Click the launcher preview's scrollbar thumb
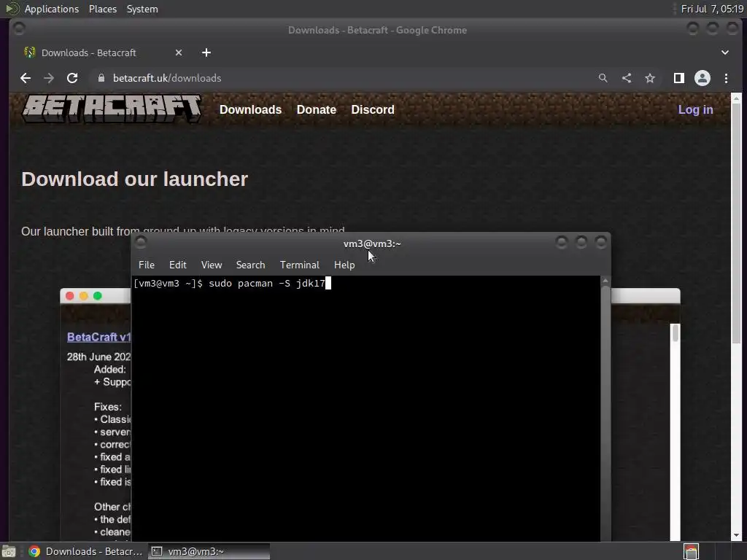Viewport: 747px width, 560px height. 675,333
